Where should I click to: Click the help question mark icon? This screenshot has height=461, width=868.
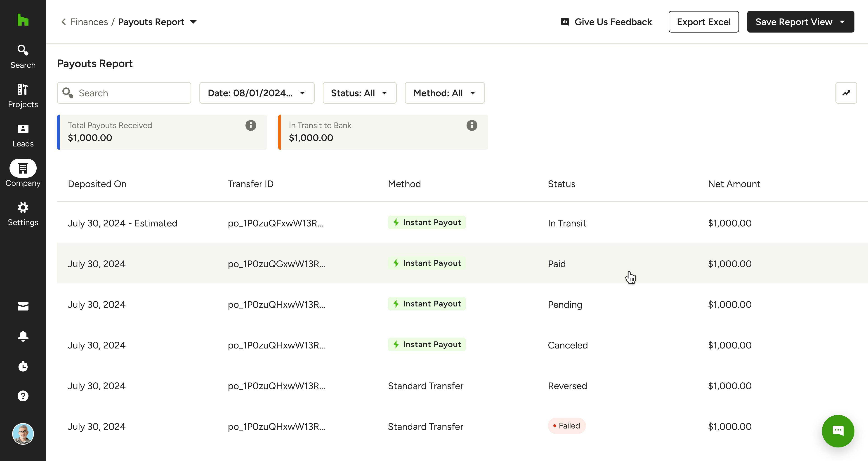point(23,396)
